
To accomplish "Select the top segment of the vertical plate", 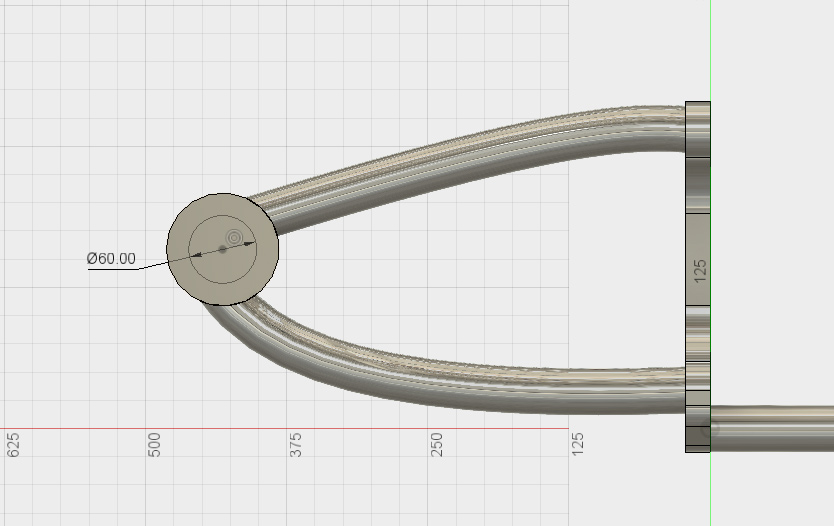I will pyautogui.click(x=698, y=126).
